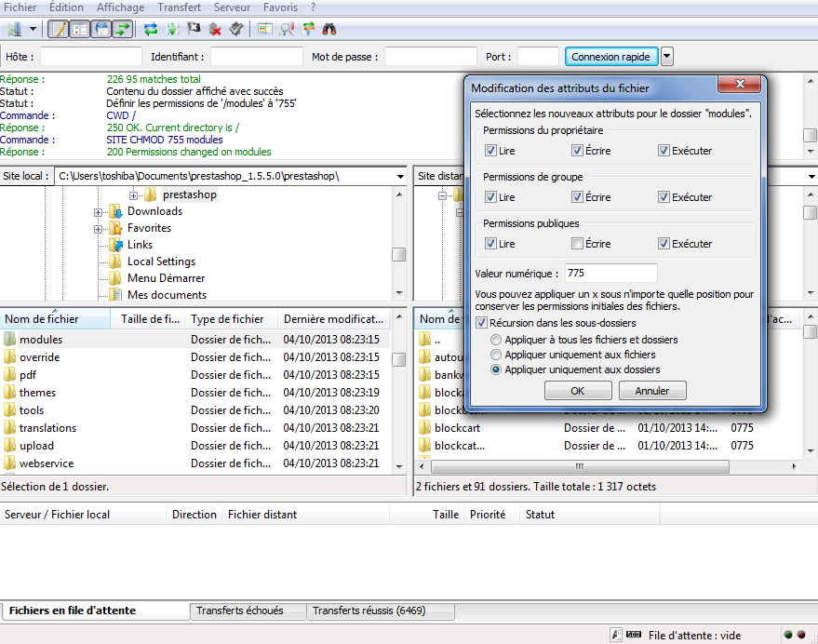The height and width of the screenshot is (644, 818).
Task: Click the Links folder icon in tree
Action: [115, 245]
